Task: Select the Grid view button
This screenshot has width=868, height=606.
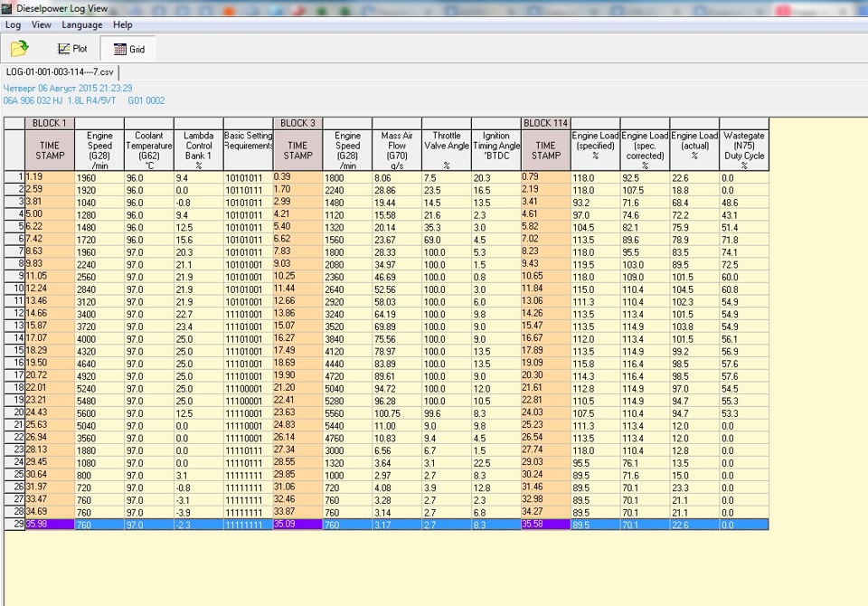Action: point(128,49)
